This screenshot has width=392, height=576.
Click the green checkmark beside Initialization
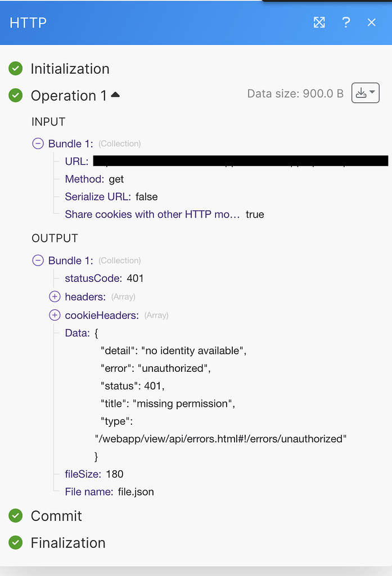15,69
